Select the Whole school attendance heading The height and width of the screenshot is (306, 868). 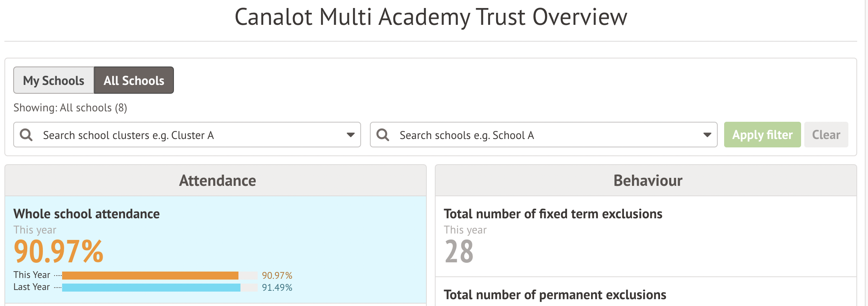pyautogui.click(x=87, y=214)
